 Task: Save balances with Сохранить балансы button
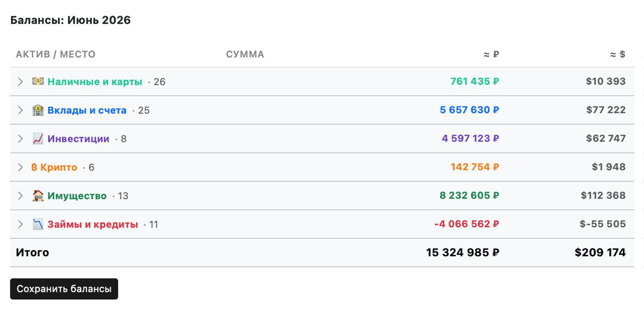point(64,289)
